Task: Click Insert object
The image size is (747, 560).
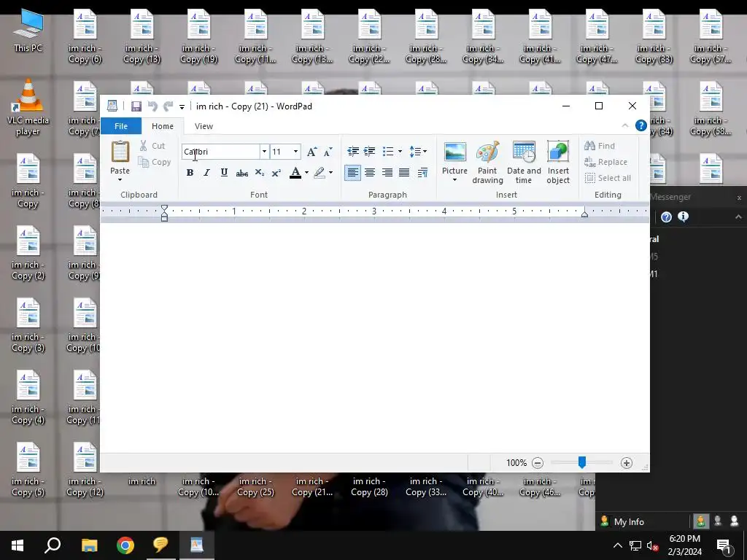Action: tap(558, 163)
